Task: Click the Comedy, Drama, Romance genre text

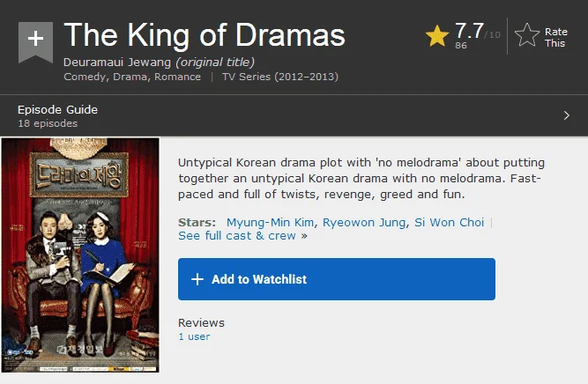Action: point(132,77)
